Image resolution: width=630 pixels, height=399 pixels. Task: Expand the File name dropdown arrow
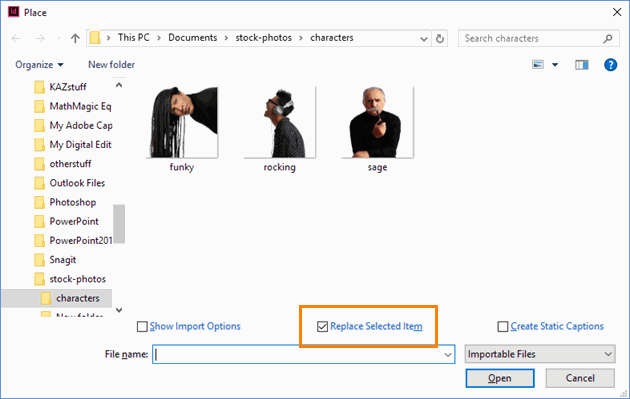[x=448, y=354]
